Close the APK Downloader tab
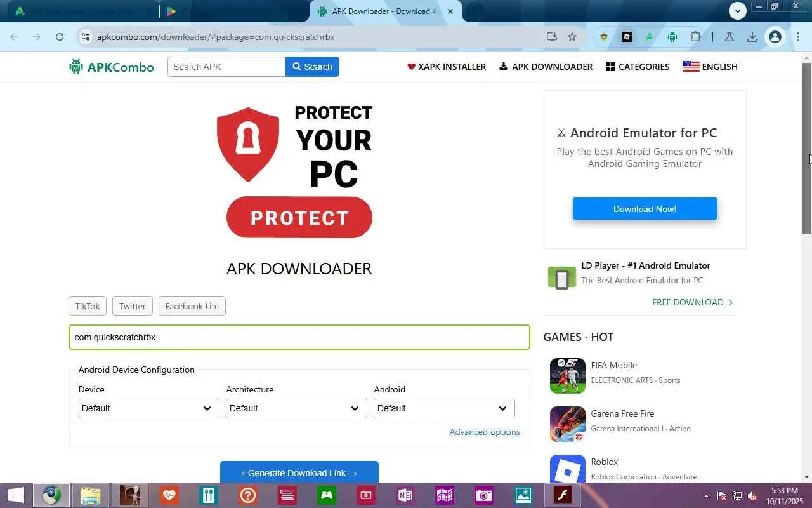Viewport: 812px width, 508px height. tap(450, 11)
